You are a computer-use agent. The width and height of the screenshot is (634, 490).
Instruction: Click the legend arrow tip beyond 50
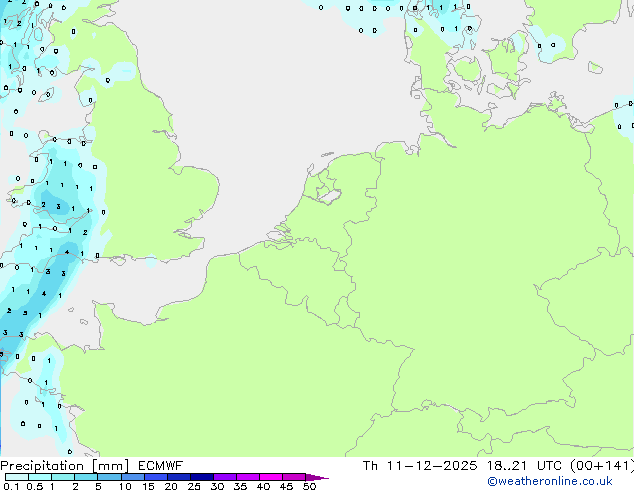click(317, 477)
